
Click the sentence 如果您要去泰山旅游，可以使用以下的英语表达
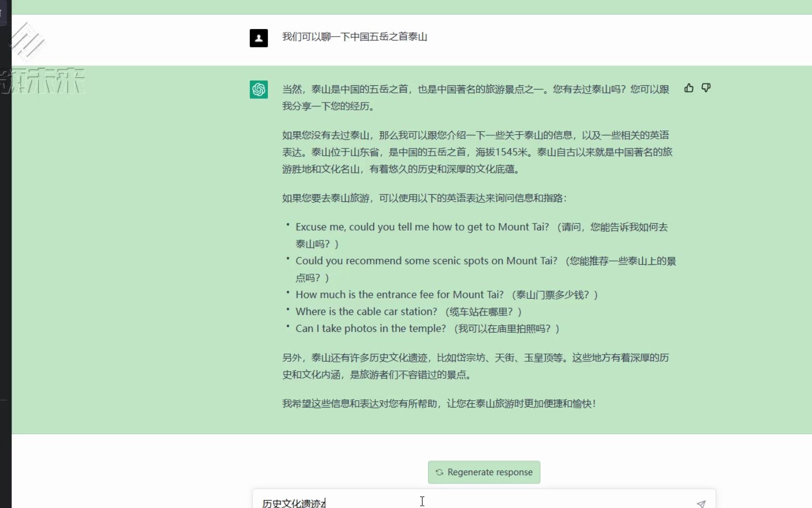click(424, 198)
